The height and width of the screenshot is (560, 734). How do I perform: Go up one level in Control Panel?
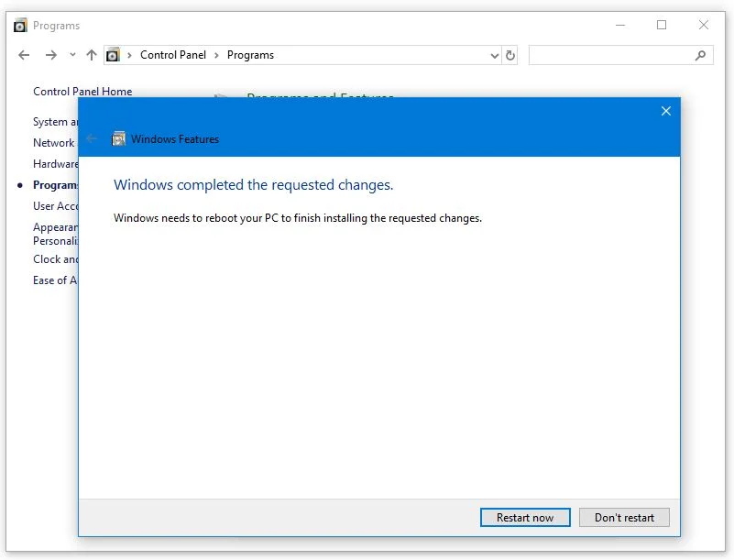coord(92,55)
